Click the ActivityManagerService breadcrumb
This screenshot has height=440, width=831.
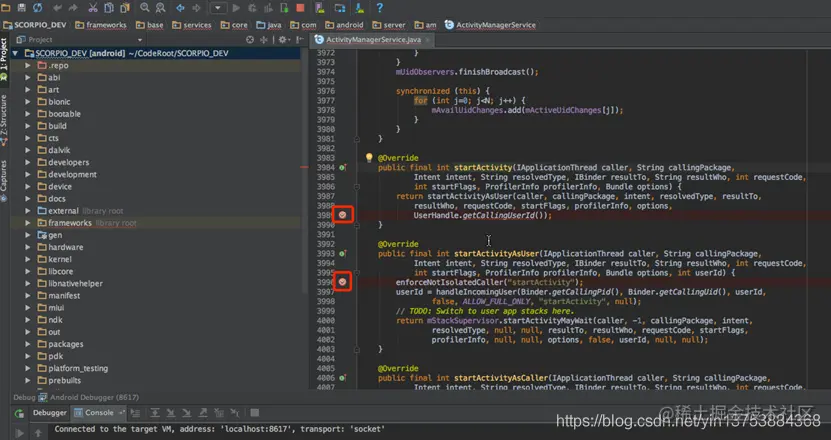point(490,25)
